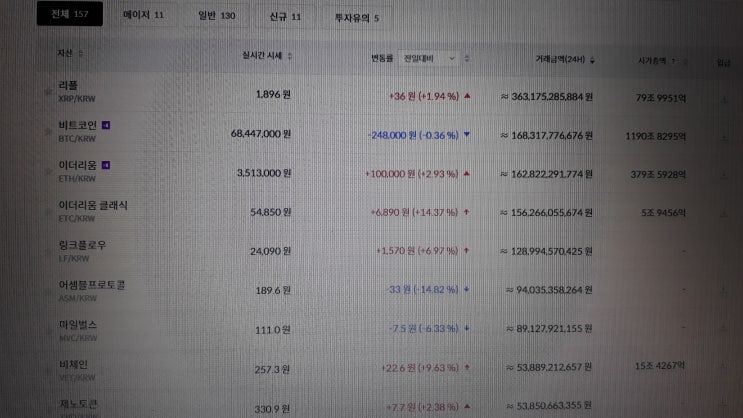Open the 링크플로우 LF/KRW asset

[x=82, y=251]
